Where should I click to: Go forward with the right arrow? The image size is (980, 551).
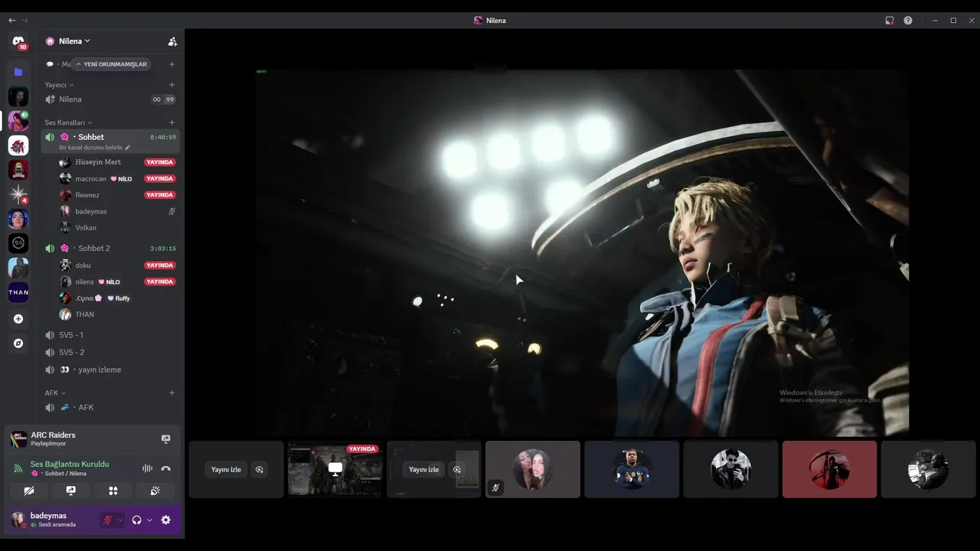(24, 21)
